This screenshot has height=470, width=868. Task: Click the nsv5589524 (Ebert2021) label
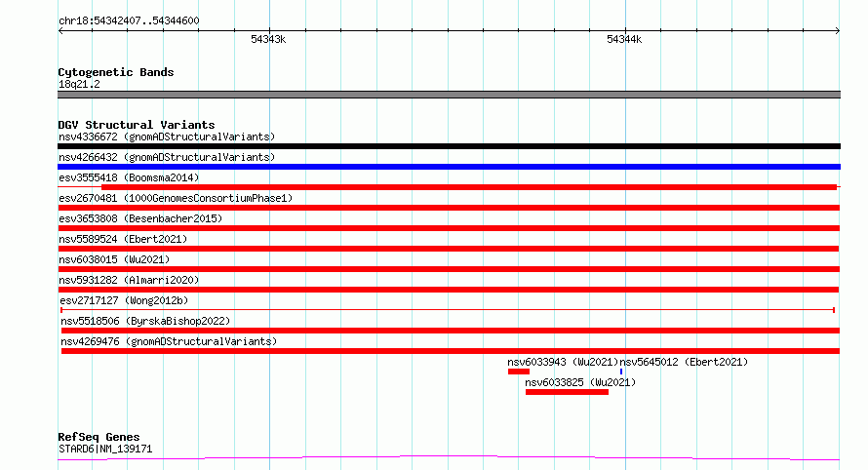point(123,239)
